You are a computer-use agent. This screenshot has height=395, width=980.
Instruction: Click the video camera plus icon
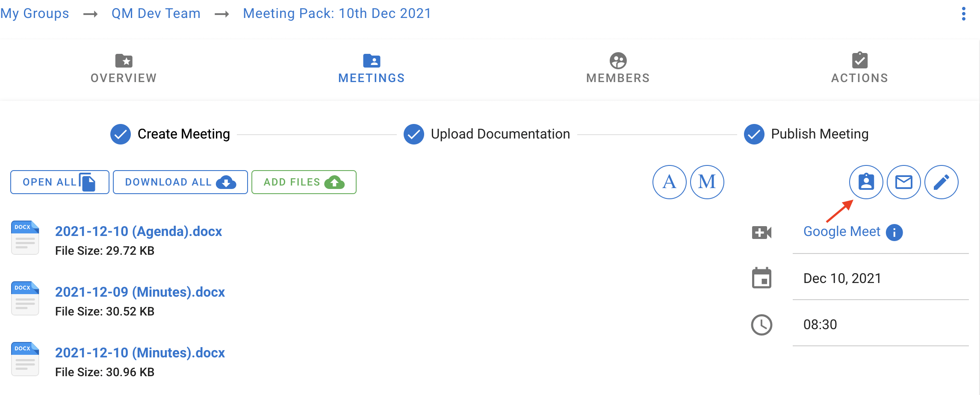pos(762,233)
